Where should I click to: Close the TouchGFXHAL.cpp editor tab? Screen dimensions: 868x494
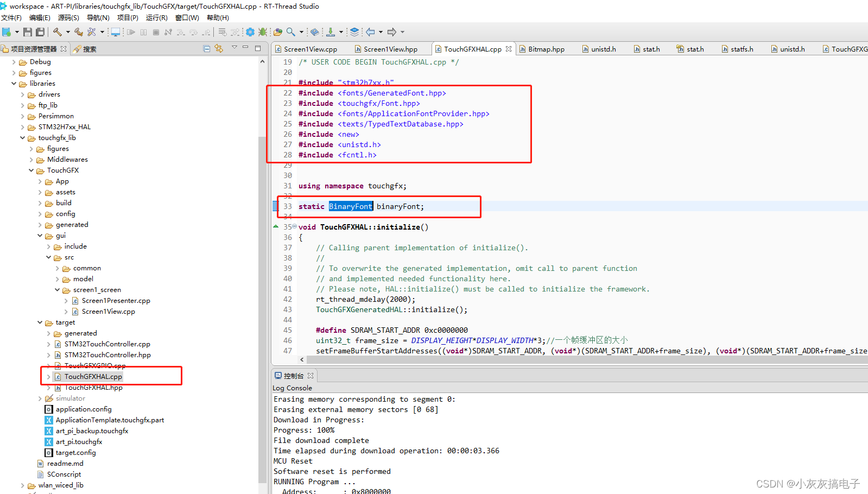[x=509, y=49]
